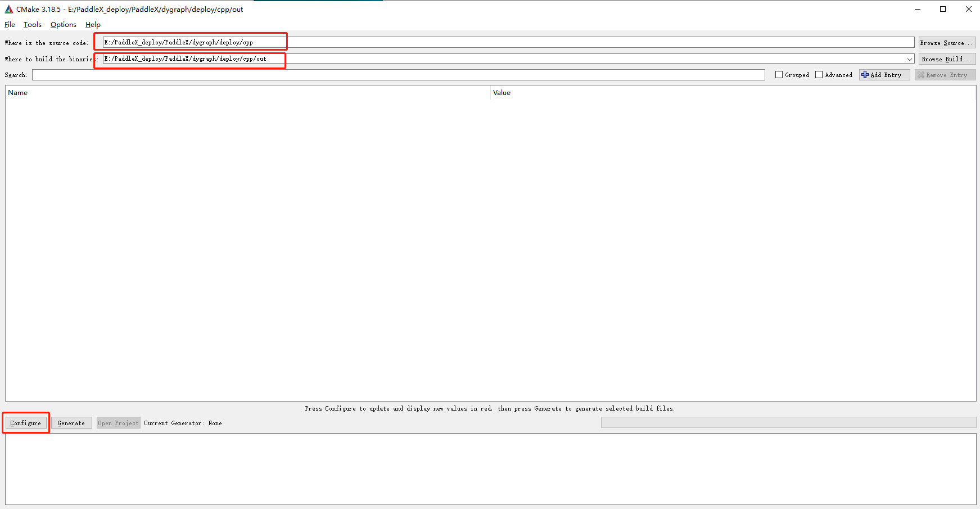
Task: Open the Options menu
Action: (63, 25)
